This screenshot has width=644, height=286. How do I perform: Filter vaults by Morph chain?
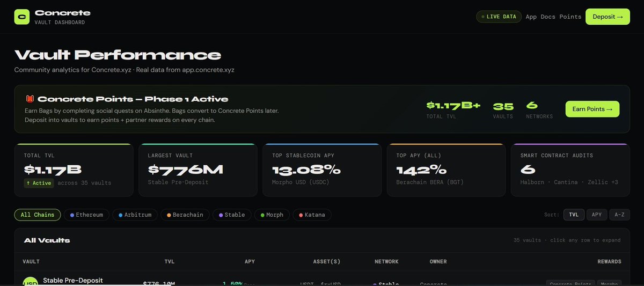272,215
